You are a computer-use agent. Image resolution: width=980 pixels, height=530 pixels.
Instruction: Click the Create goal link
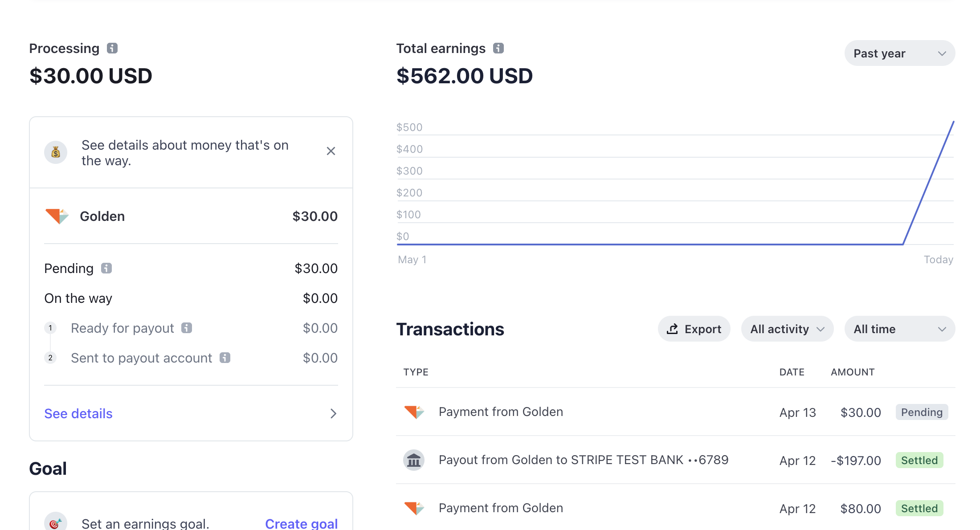pyautogui.click(x=301, y=523)
